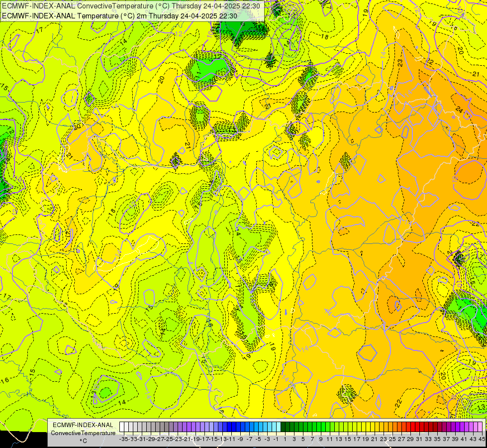Pick the last pink swatch at the legend's right end
Image resolution: width=487 pixels, height=448 pixels.
click(x=480, y=427)
